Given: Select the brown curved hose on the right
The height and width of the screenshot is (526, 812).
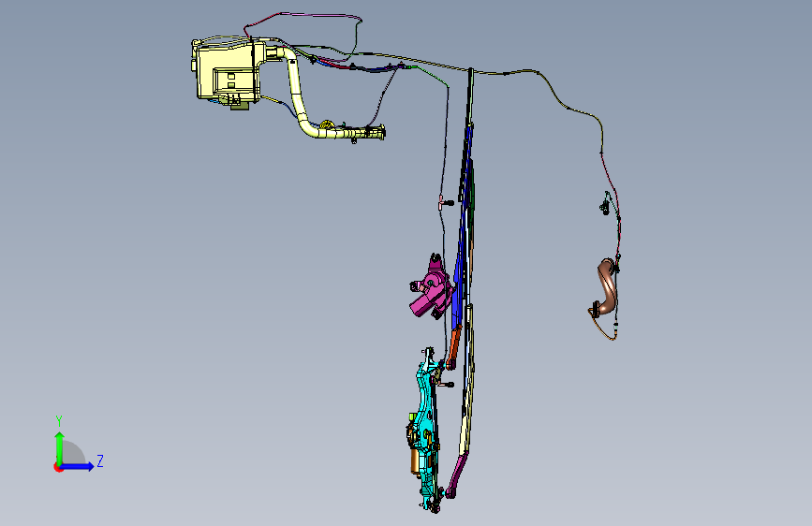Looking at the screenshot, I should [x=607, y=285].
